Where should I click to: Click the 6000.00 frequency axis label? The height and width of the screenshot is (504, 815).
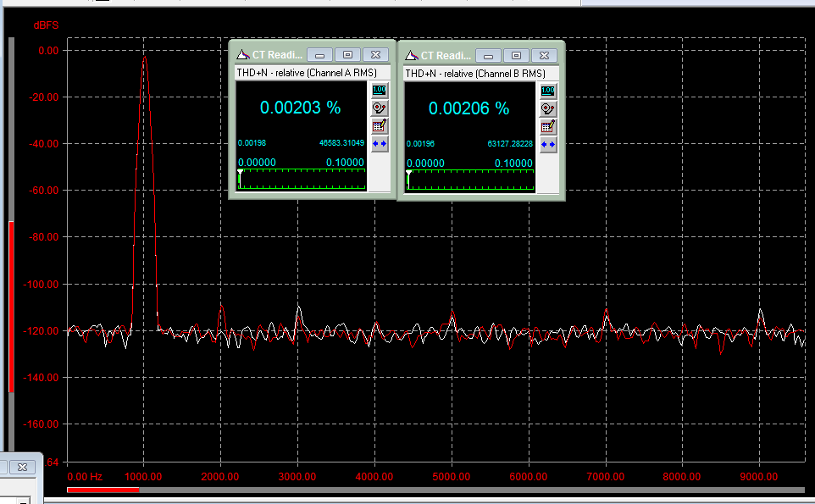(528, 477)
